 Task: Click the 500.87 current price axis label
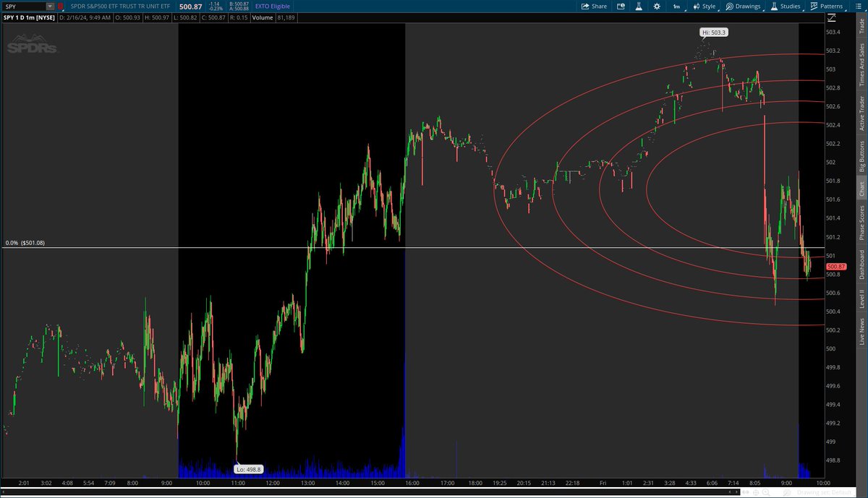836,267
